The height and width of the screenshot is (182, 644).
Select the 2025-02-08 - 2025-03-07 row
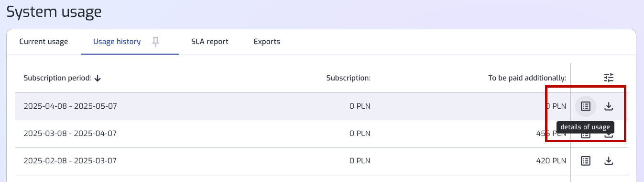point(293,161)
